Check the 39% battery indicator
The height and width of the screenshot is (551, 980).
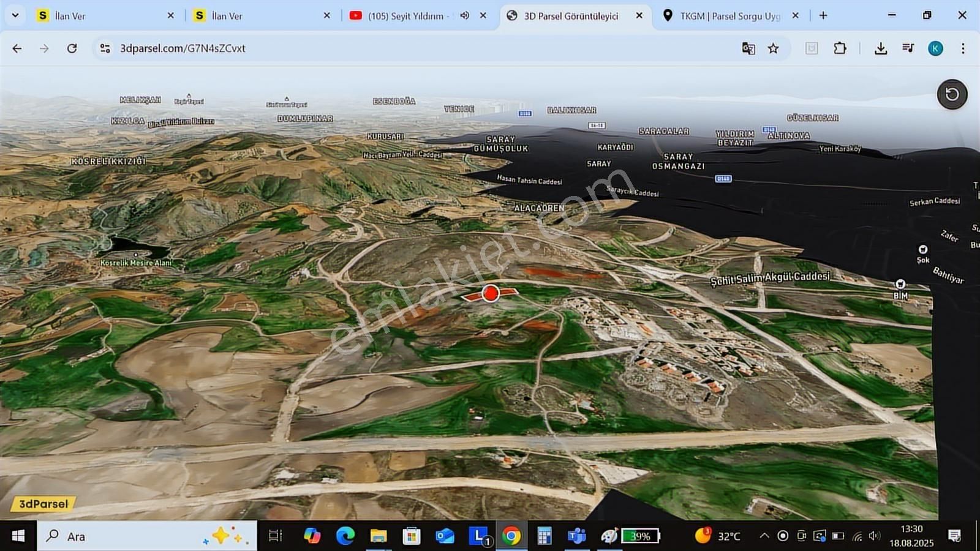point(639,536)
